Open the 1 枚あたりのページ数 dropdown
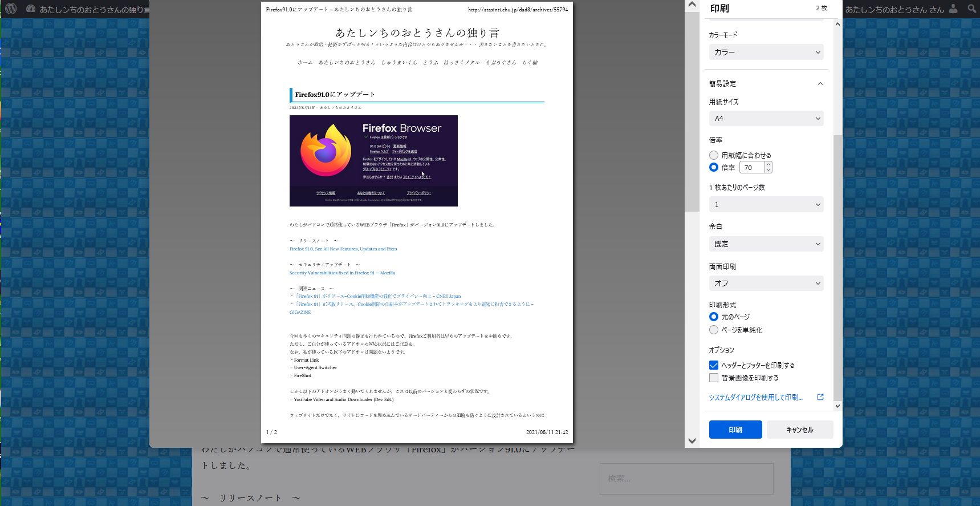Viewport: 980px width, 506px height. point(766,204)
